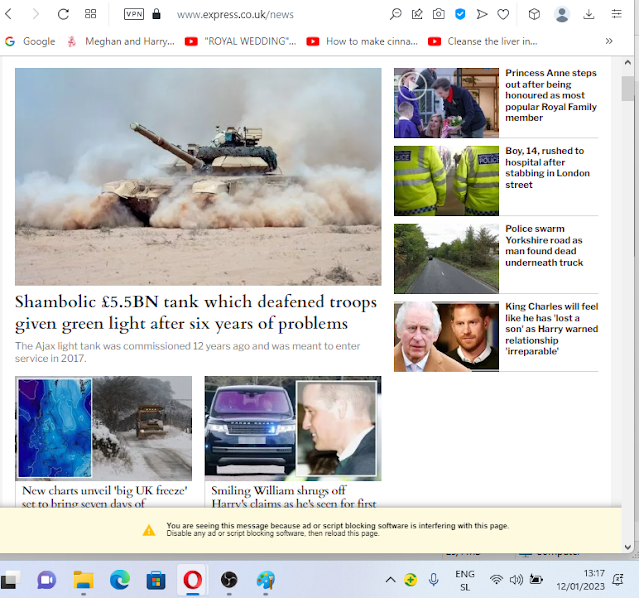The height and width of the screenshot is (598, 639).
Task: Open the Speed Dial start page
Action: click(90, 14)
